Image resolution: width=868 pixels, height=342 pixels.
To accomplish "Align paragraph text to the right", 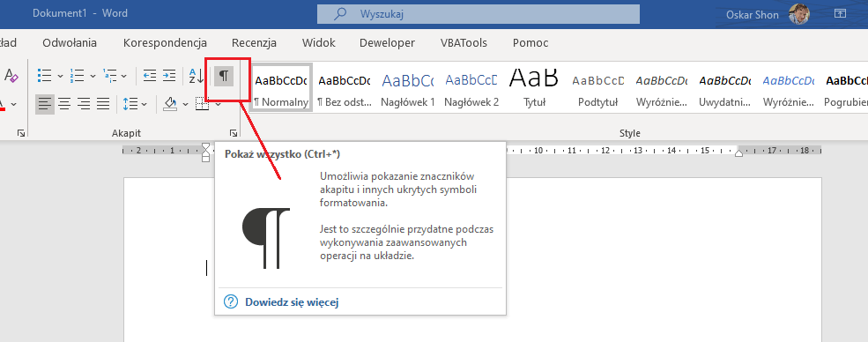I will (x=84, y=103).
